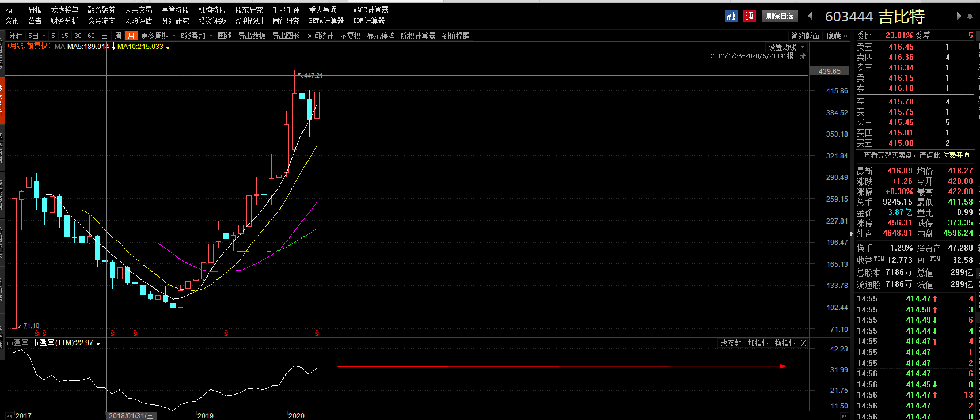Click the 付费开通 link

[956, 155]
